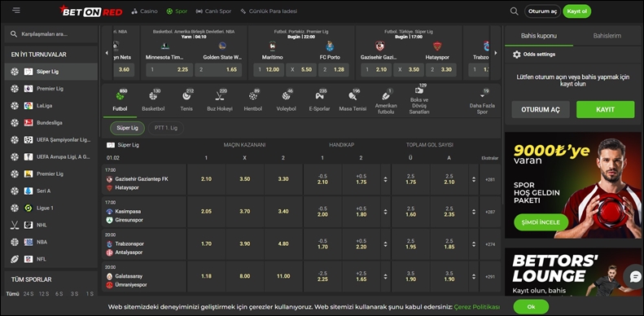The height and width of the screenshot is (316, 644).
Task: Open NBA in top tournaments
Action: click(x=51, y=242)
